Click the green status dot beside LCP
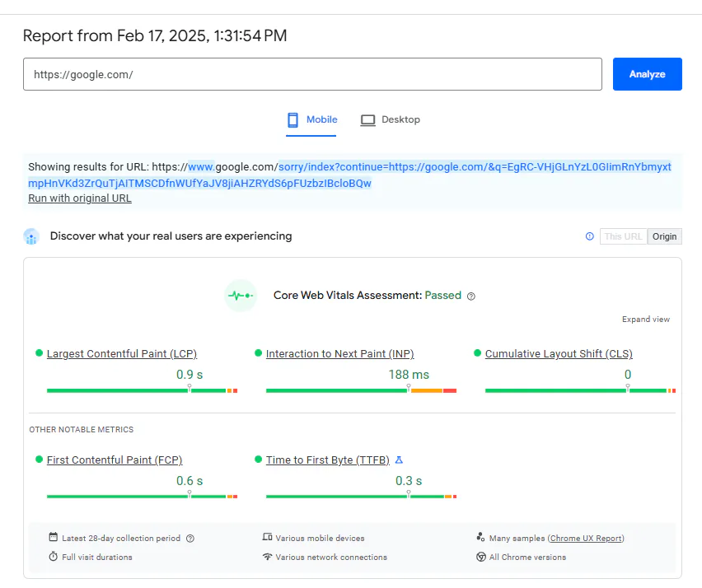This screenshot has height=588, width=702. click(39, 352)
